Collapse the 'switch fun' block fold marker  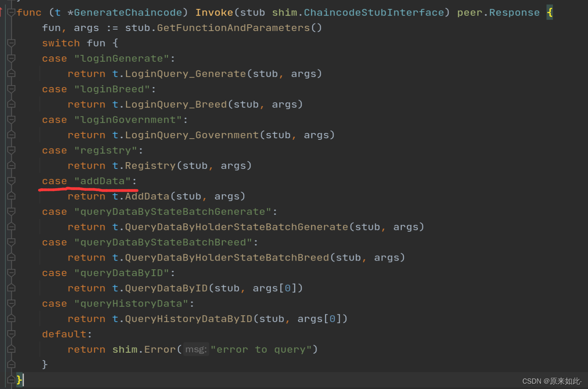point(11,43)
